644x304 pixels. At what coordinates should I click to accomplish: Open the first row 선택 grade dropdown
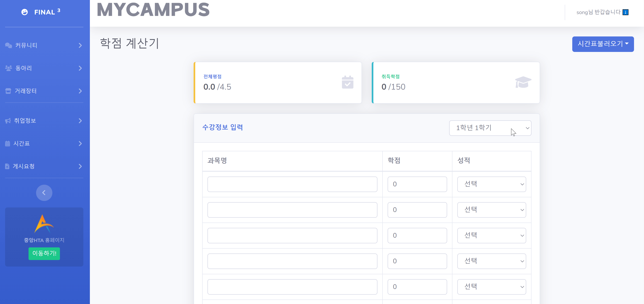(x=491, y=184)
